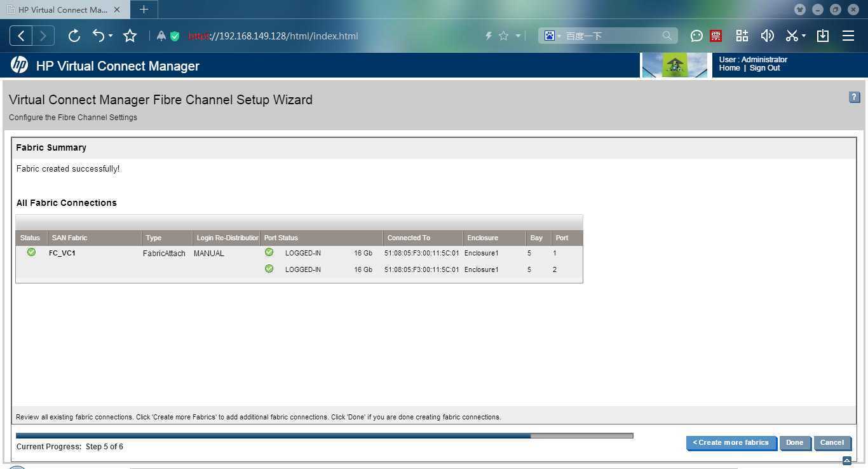
Task: Bookmark page with the star icon left of address
Action: [x=130, y=36]
